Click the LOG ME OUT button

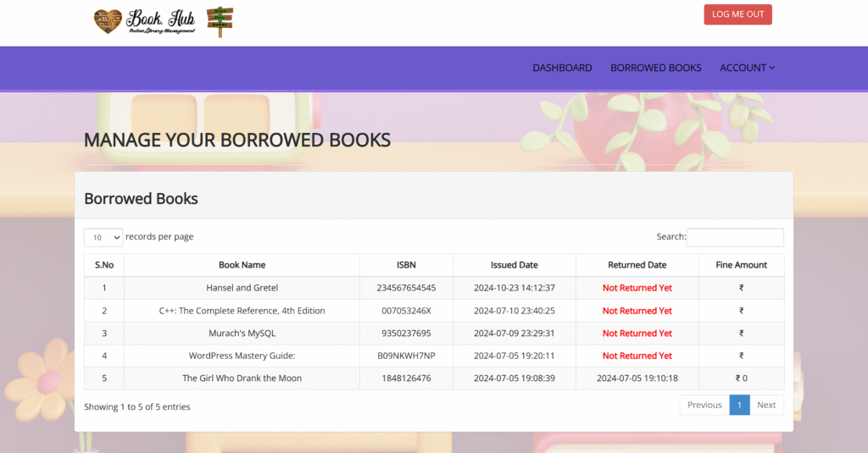point(737,14)
